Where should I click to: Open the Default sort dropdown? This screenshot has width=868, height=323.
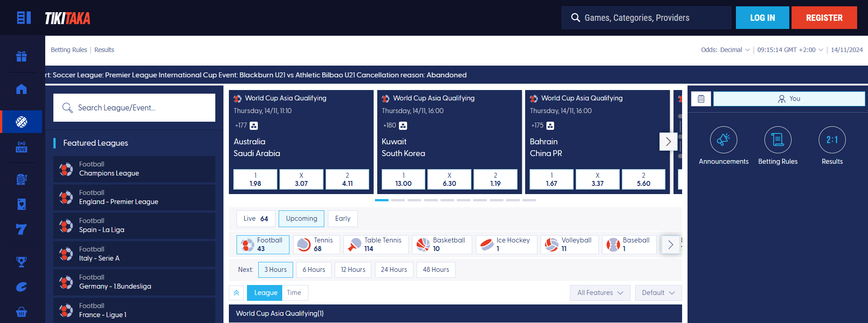point(658,293)
